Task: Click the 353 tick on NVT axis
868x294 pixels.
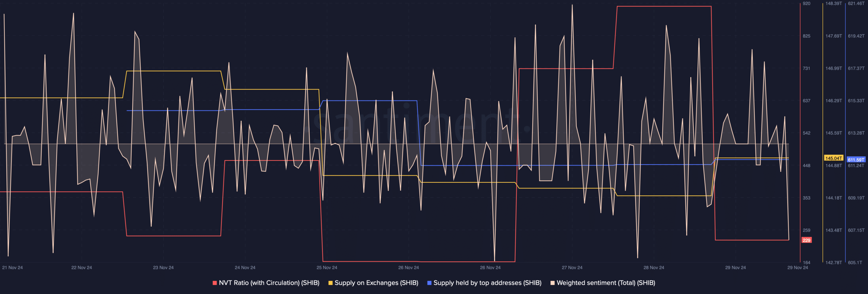Action: 807,198
